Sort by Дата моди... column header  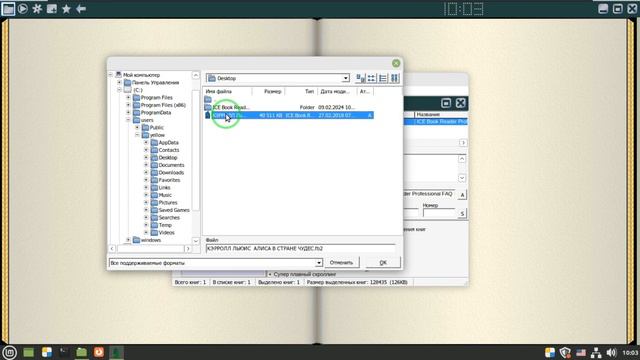tap(337, 91)
